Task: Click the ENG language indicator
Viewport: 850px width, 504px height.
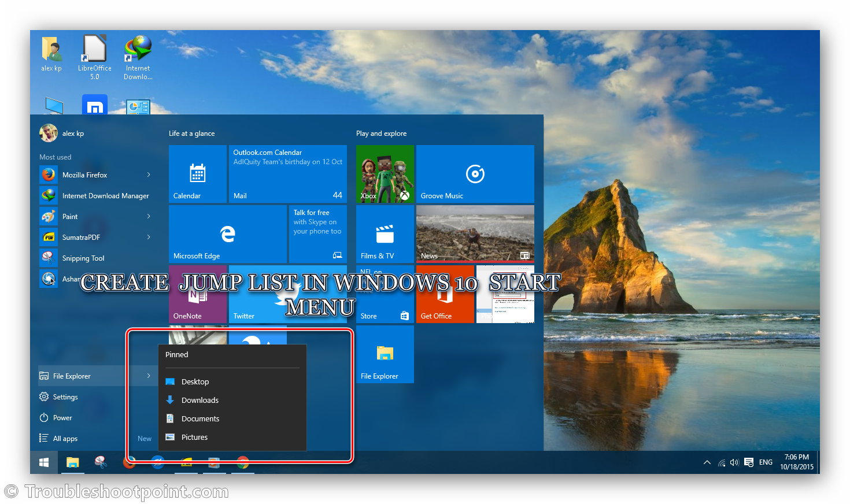Action: [x=766, y=462]
